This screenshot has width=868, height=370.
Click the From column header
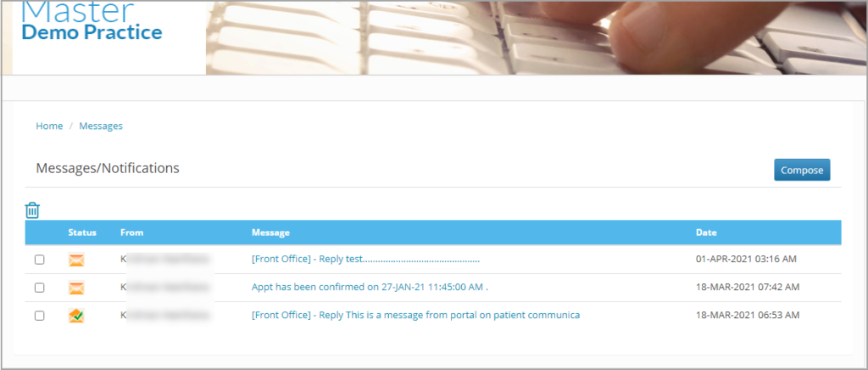point(131,233)
